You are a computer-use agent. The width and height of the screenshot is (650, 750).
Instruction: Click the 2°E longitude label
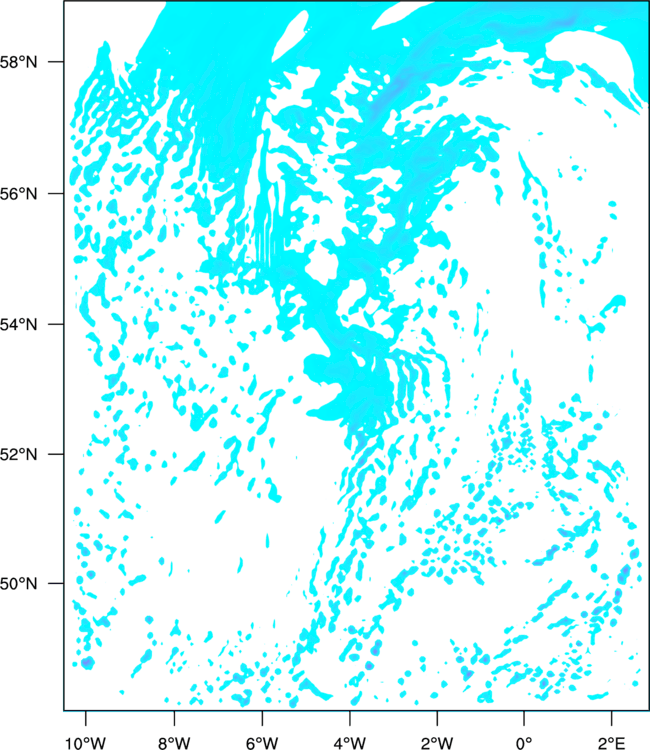click(612, 743)
